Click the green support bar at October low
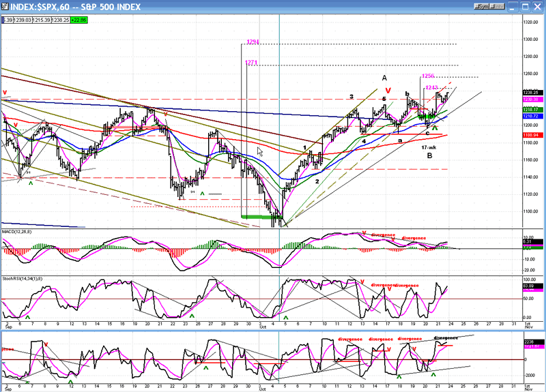Image resolution: width=546 pixels, height=392 pixels. click(x=261, y=217)
